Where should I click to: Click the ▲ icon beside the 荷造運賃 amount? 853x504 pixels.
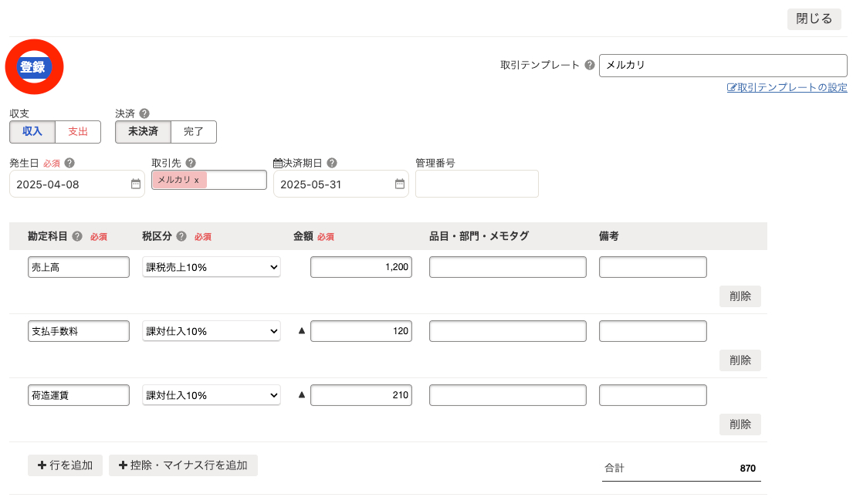pos(300,394)
